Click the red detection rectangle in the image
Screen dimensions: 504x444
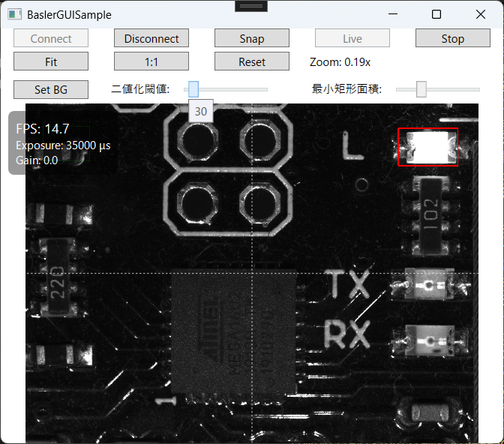click(x=427, y=147)
